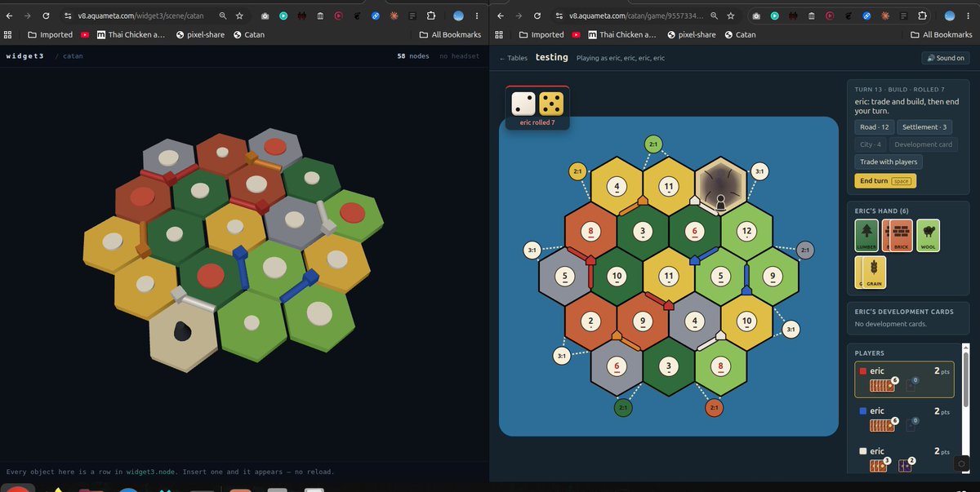
Task: Open Extensions puzzle menu in widget3 window
Action: coord(431,16)
